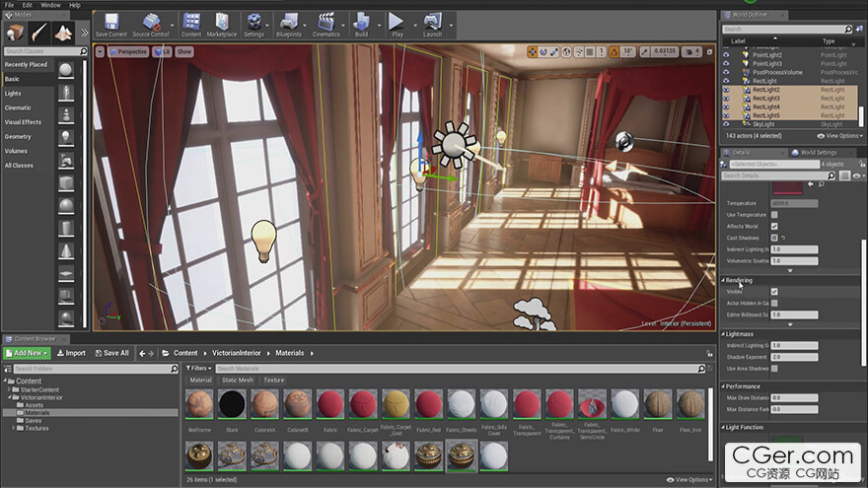
Task: Click the Import button in Content Browser
Action: click(x=71, y=353)
